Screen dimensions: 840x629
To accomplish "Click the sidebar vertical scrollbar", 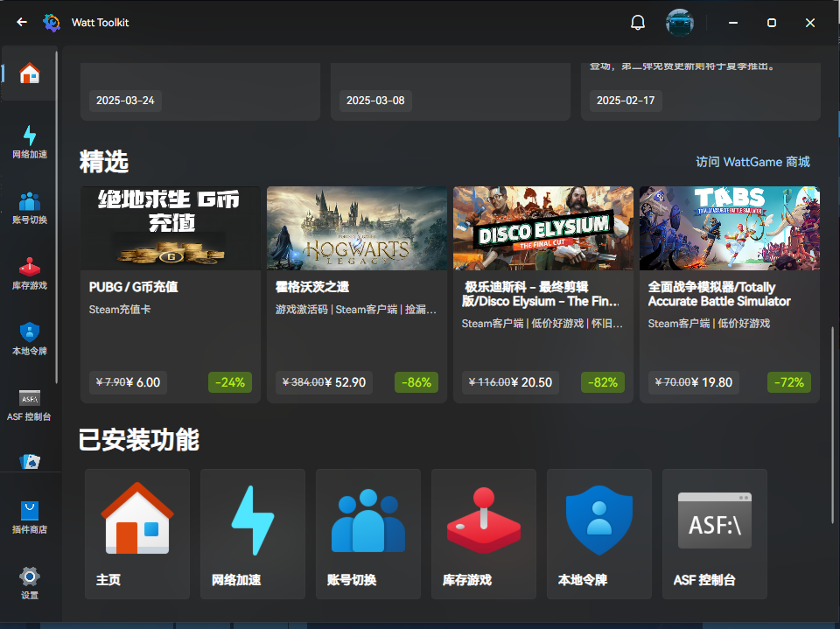I will 56,217.
